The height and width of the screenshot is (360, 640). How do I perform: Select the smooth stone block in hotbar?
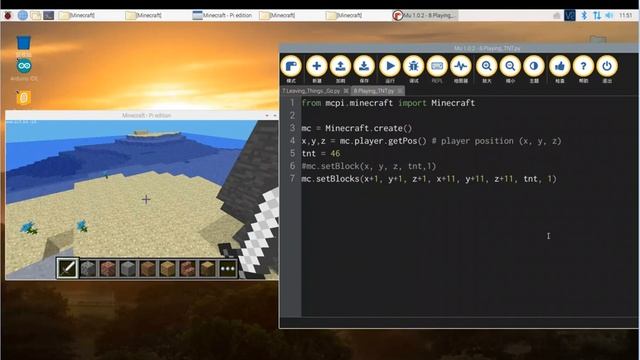[128, 268]
